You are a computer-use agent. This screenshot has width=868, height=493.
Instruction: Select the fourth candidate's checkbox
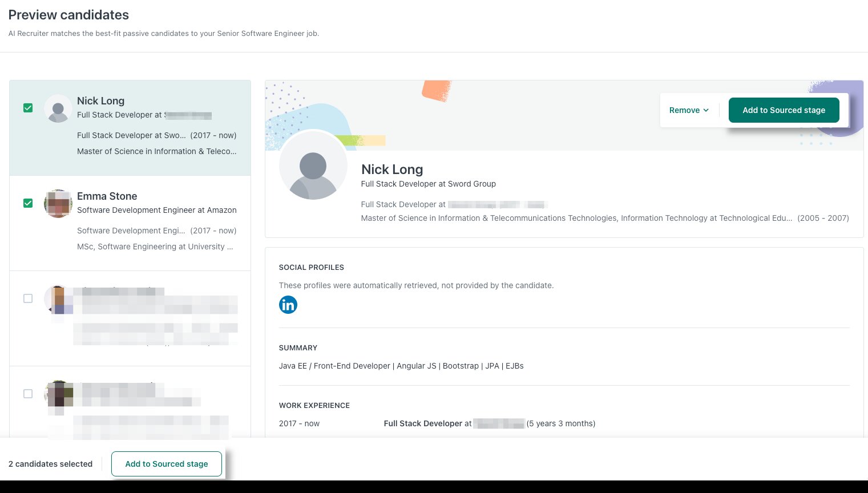(x=28, y=394)
